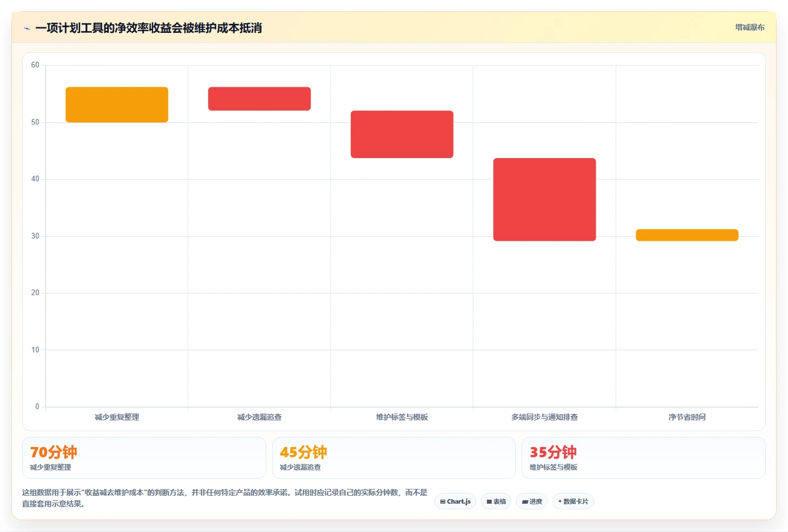Click the orange 净节省时间 waterfall bar
The height and width of the screenshot is (532, 788).
[x=687, y=235]
